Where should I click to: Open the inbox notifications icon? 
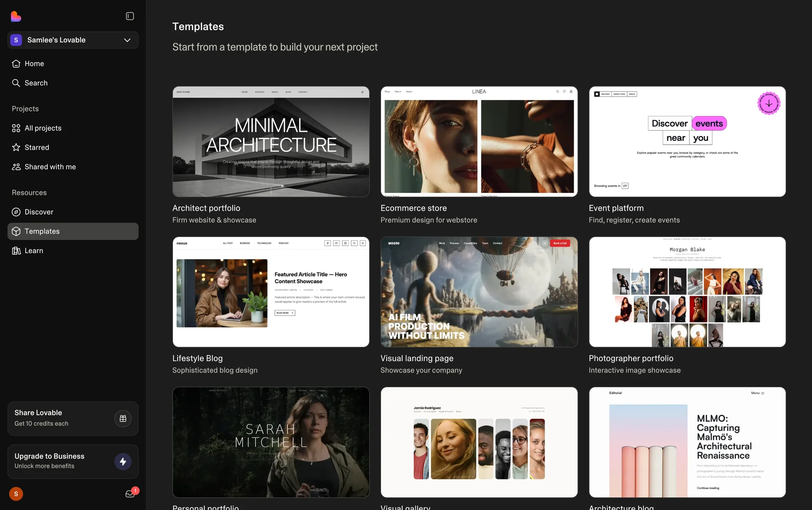[x=130, y=494]
